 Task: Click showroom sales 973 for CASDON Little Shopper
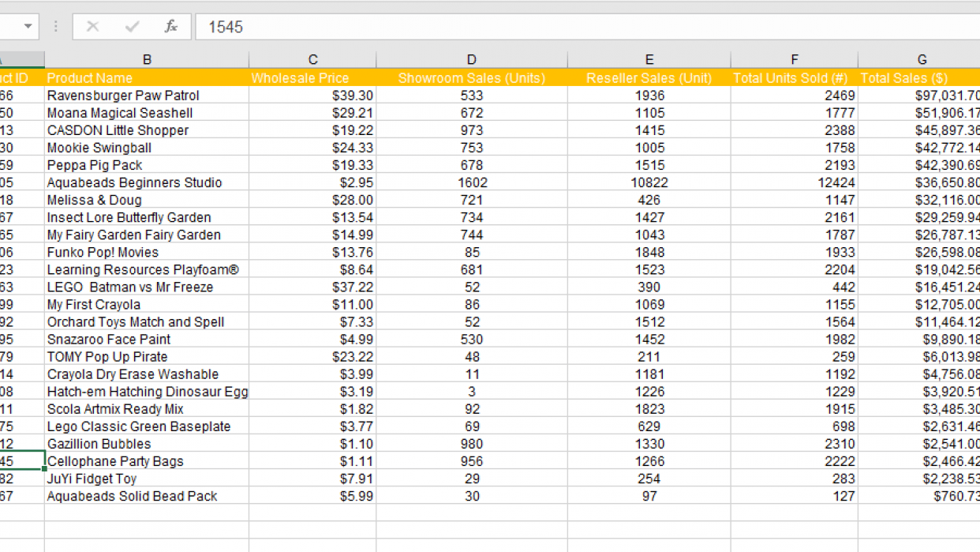coord(472,130)
